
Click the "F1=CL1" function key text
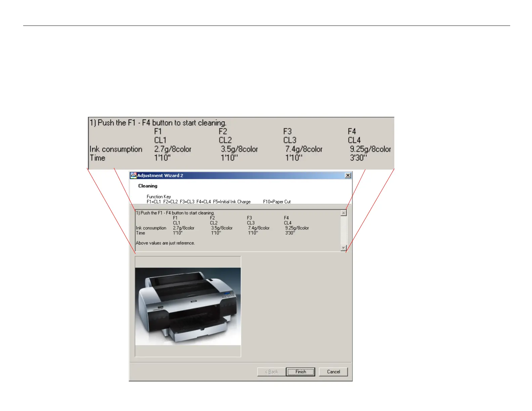154,202
